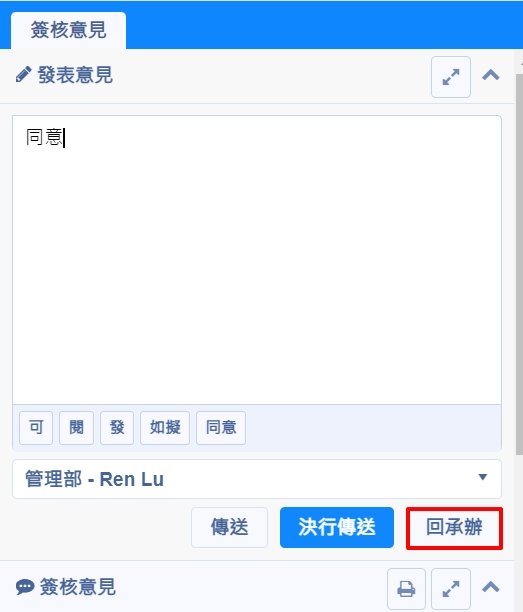
Task: Click the vertical scrollbar on the right
Action: (519, 264)
